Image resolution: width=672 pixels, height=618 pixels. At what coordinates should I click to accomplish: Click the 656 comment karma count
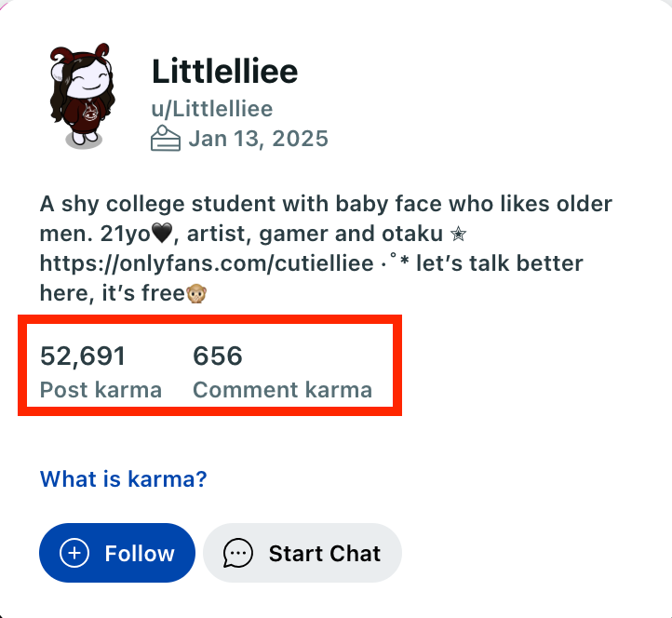217,356
